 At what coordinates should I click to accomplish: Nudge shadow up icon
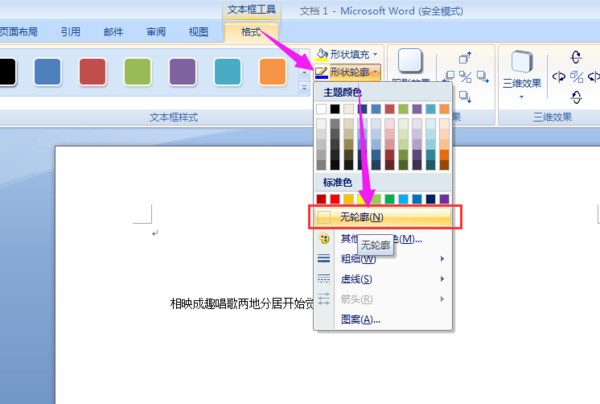point(465,58)
